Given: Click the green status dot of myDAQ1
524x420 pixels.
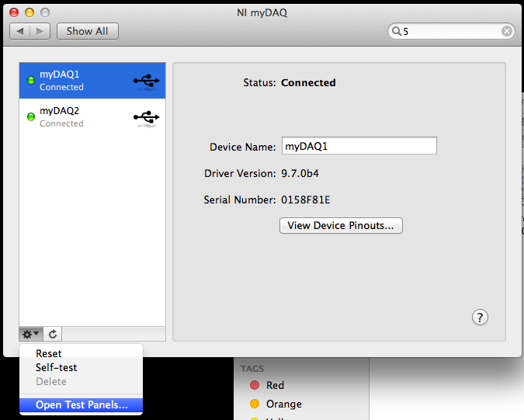Looking at the screenshot, I should tap(31, 80).
